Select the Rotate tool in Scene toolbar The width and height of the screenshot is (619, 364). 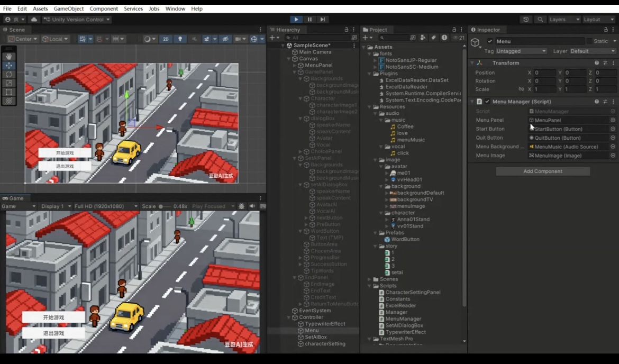(x=9, y=75)
